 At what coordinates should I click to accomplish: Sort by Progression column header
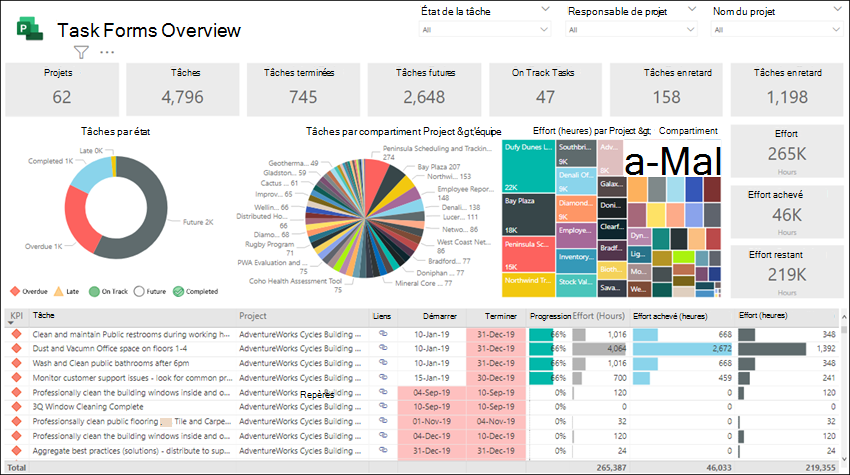550,316
